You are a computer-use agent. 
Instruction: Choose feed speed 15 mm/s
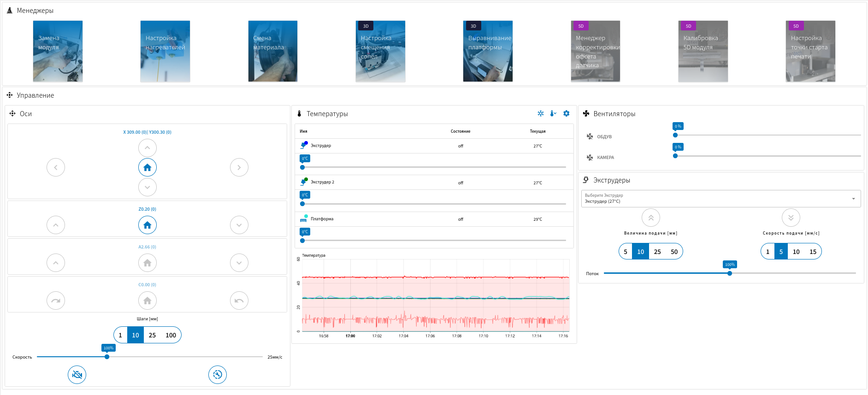[x=813, y=252]
